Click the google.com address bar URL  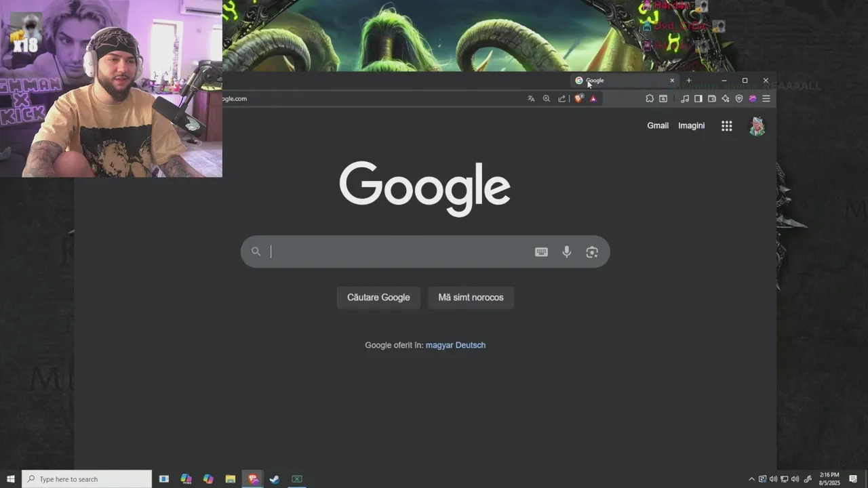(x=235, y=99)
